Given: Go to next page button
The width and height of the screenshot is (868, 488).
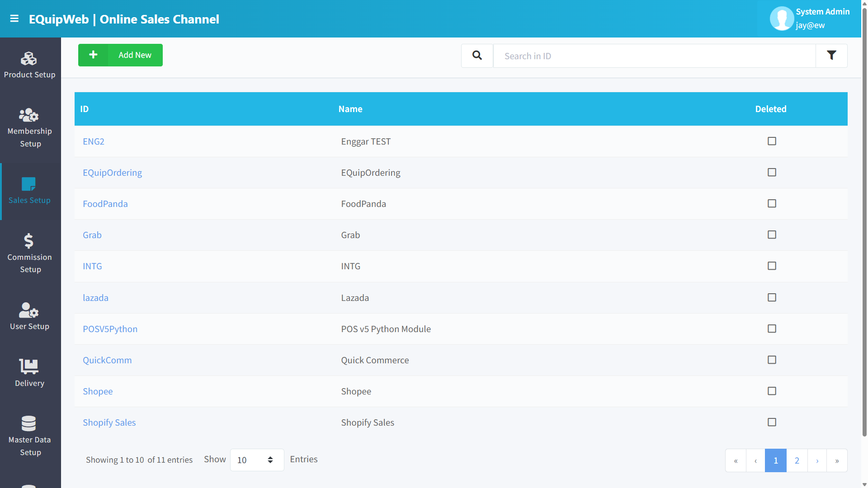Looking at the screenshot, I should coord(817,460).
